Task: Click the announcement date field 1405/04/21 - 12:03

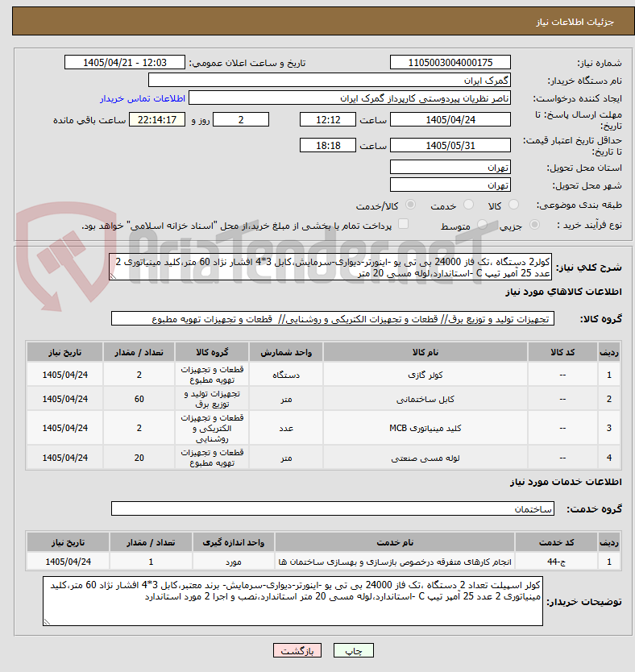Action: (125, 63)
